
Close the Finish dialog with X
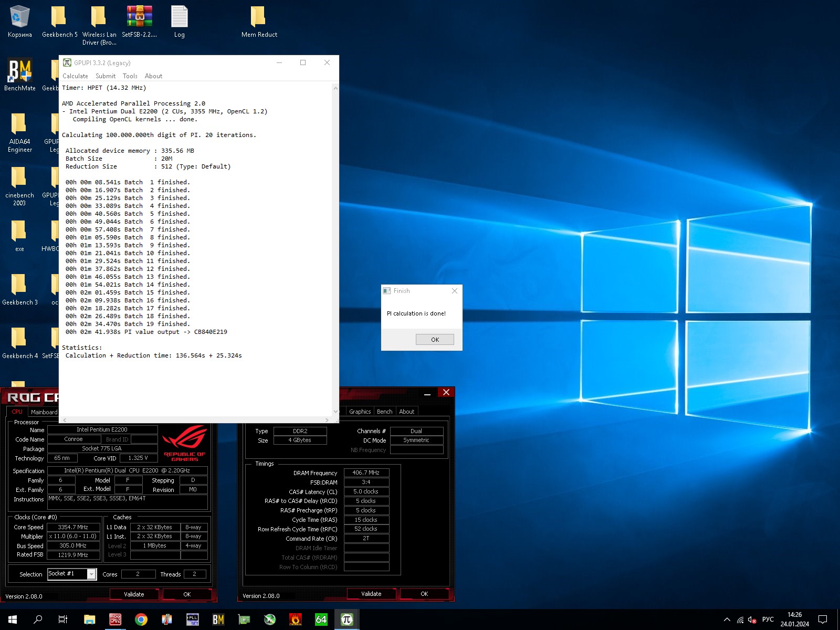[455, 291]
